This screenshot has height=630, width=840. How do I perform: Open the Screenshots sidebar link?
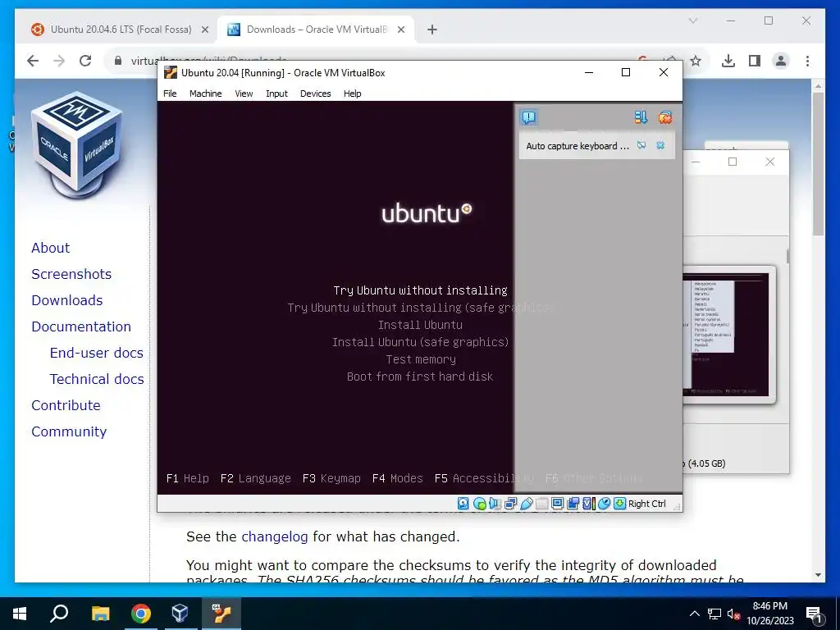[71, 274]
